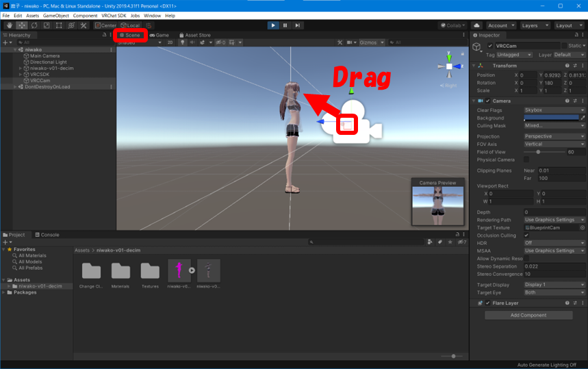The width and height of the screenshot is (588, 369).
Task: Pick background color with the eyedropper icon
Action: pos(583,118)
